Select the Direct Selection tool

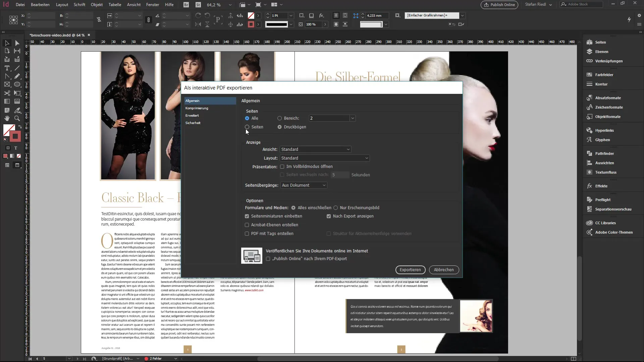pyautogui.click(x=17, y=43)
